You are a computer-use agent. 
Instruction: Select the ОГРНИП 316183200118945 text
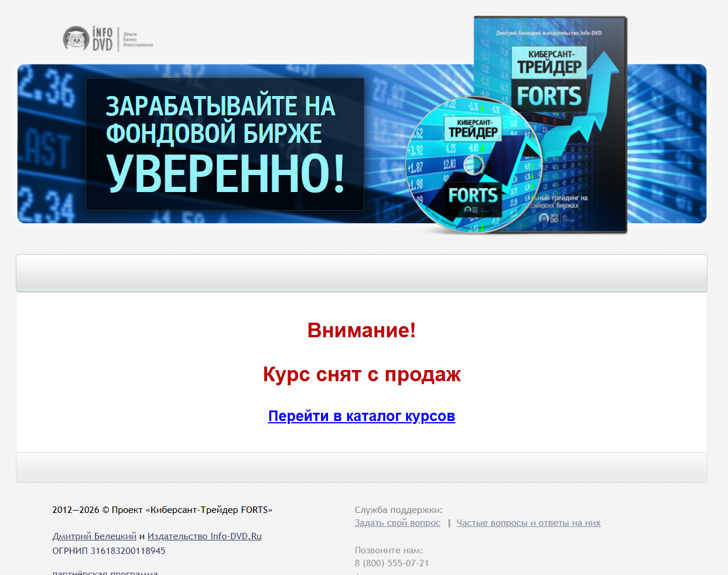click(109, 550)
